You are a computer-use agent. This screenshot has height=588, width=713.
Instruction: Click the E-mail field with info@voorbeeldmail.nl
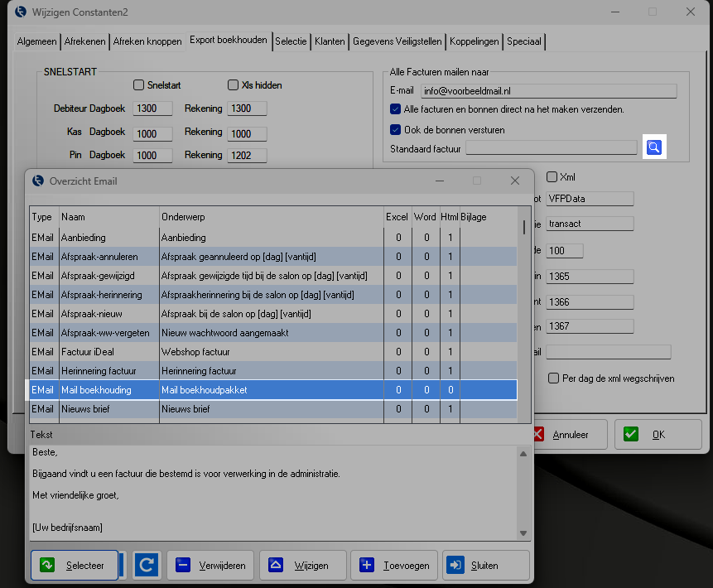click(548, 91)
